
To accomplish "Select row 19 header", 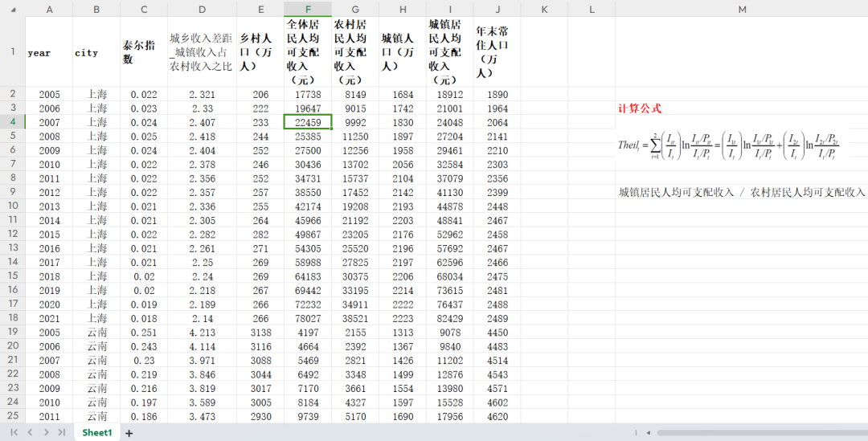I will (x=13, y=332).
